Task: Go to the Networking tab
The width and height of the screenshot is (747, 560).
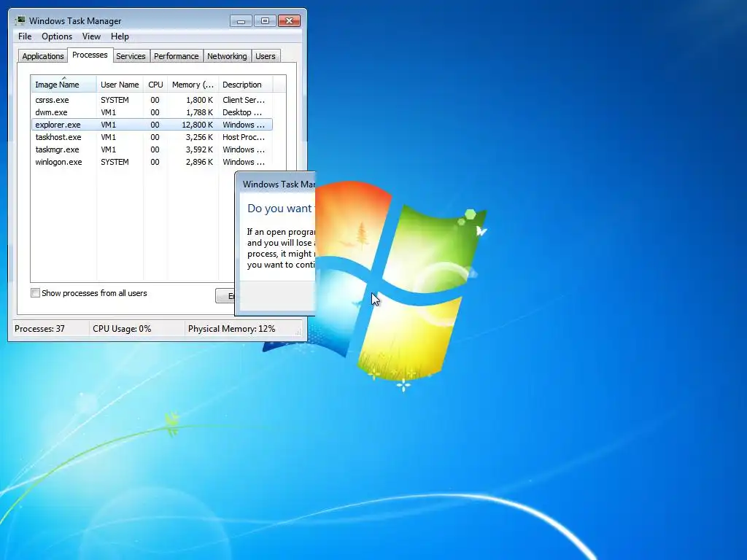Action: click(x=227, y=56)
